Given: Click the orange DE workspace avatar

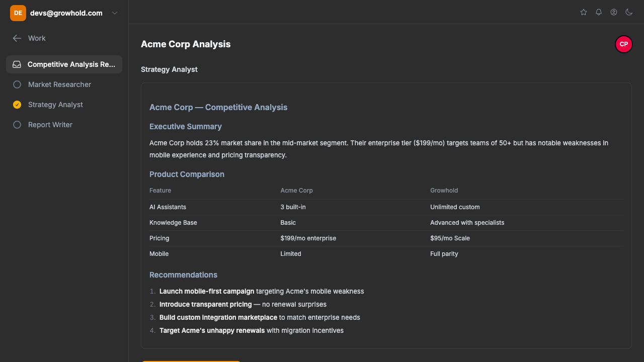Looking at the screenshot, I should (x=18, y=13).
